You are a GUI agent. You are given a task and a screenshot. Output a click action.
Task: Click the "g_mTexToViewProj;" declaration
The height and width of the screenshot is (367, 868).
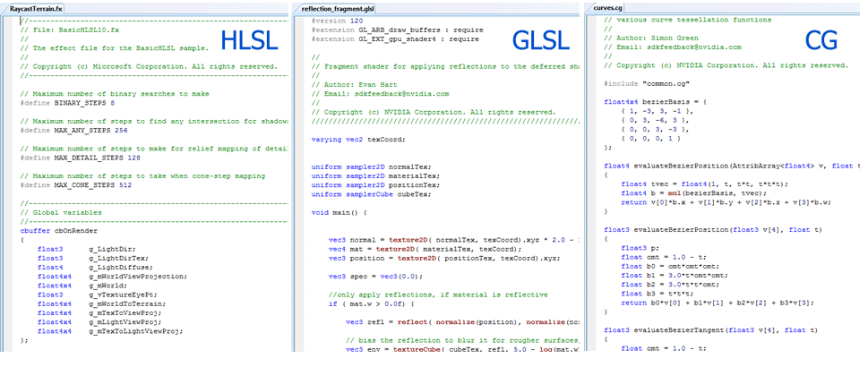pos(125,312)
